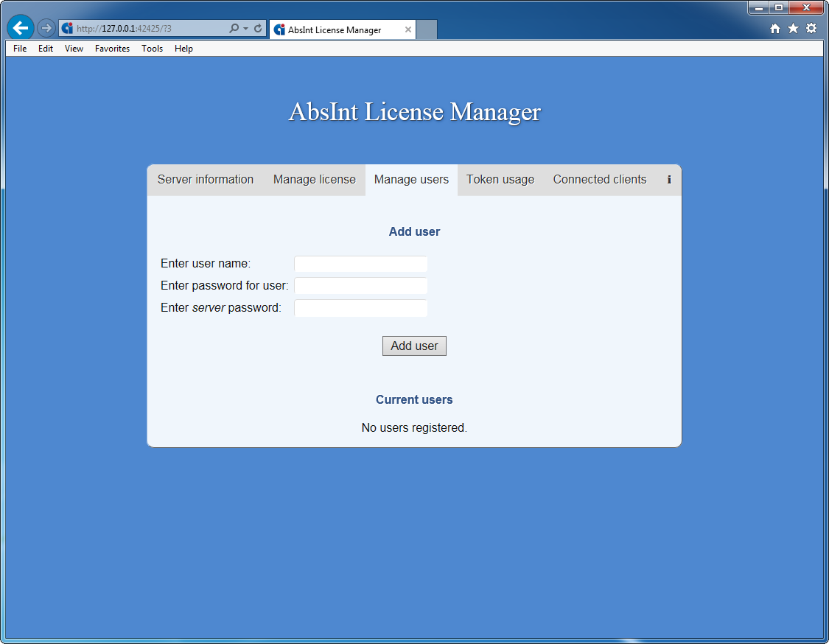The image size is (829, 644).
Task: Open the Favorites menu
Action: pyautogui.click(x=112, y=49)
